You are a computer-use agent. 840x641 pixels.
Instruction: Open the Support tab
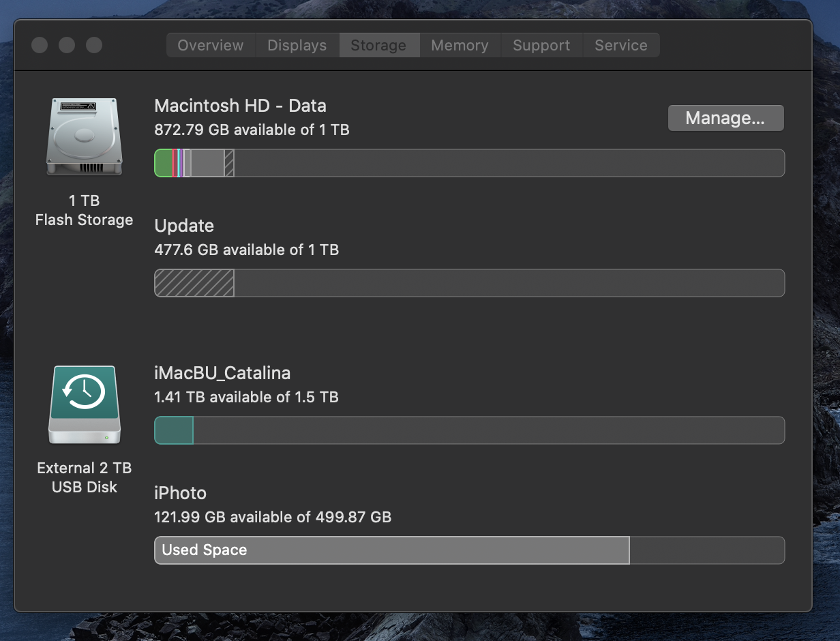(541, 45)
